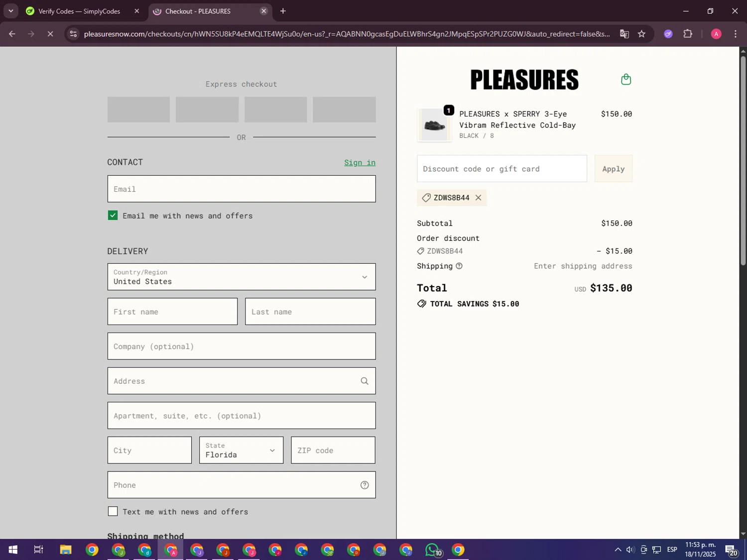
Task: View site information in the address bar
Action: (x=73, y=34)
